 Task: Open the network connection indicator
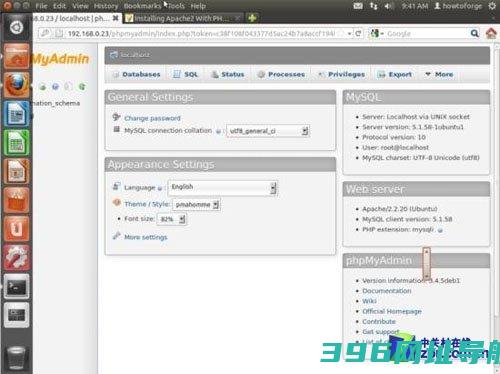[373, 6]
